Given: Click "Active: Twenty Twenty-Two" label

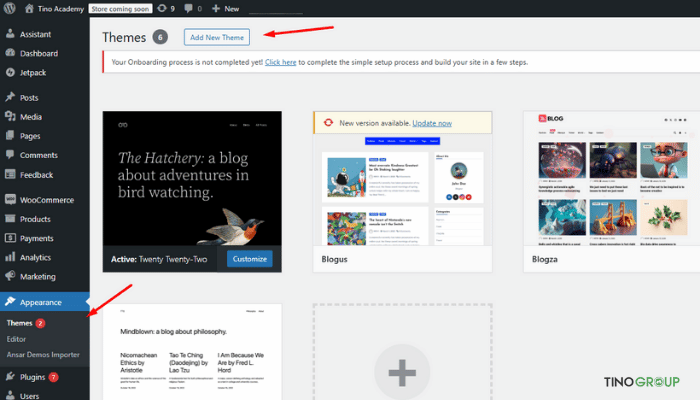Looking at the screenshot, I should pos(159,259).
